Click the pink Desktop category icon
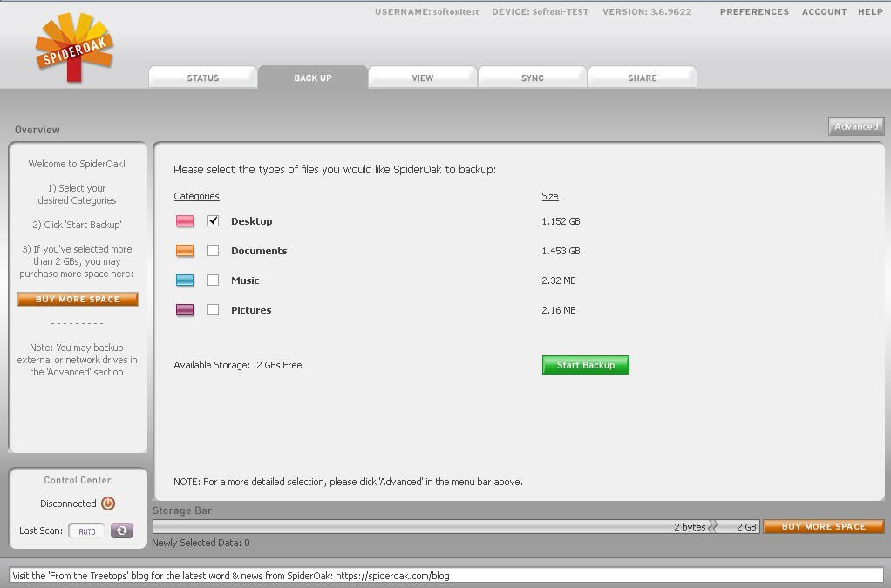The width and height of the screenshot is (891, 588). [185, 221]
